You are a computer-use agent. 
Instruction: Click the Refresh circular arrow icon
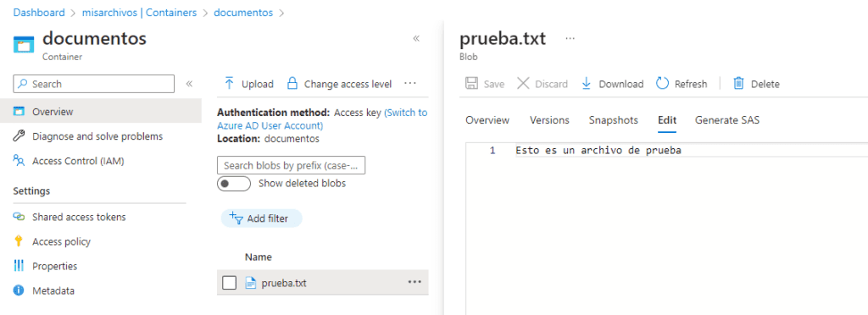(x=663, y=84)
